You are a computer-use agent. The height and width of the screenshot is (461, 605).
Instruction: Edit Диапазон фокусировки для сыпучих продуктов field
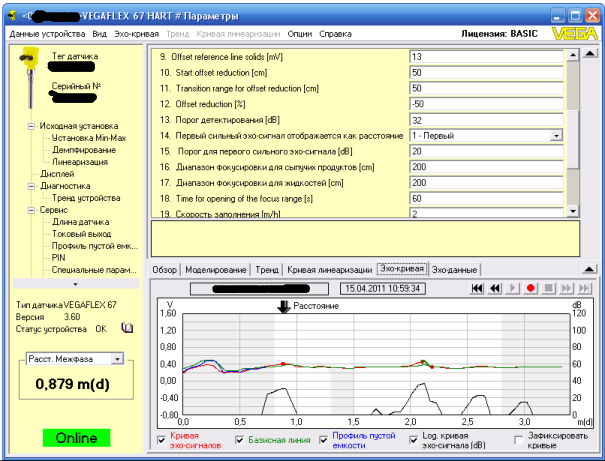(486, 167)
